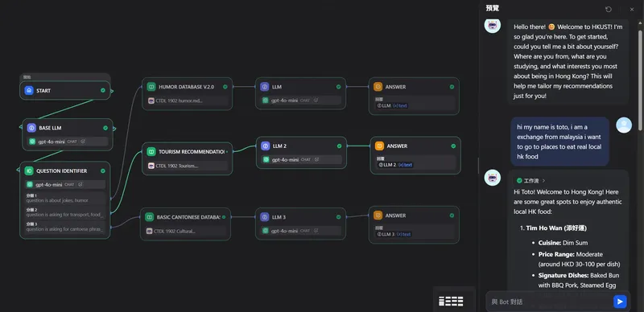Click the green success check on BASE LLM node
This screenshot has width=644, height=312.
coord(105,128)
